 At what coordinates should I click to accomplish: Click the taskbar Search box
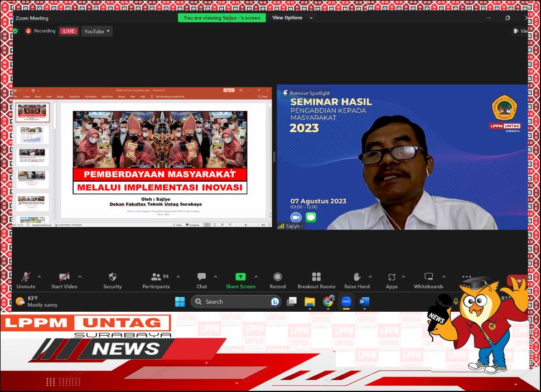click(236, 302)
